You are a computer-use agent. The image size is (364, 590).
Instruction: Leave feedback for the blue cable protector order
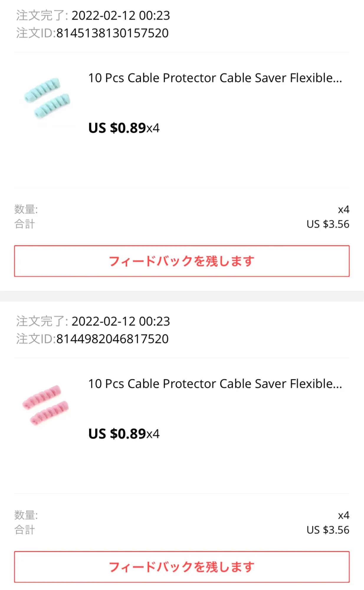point(182,261)
